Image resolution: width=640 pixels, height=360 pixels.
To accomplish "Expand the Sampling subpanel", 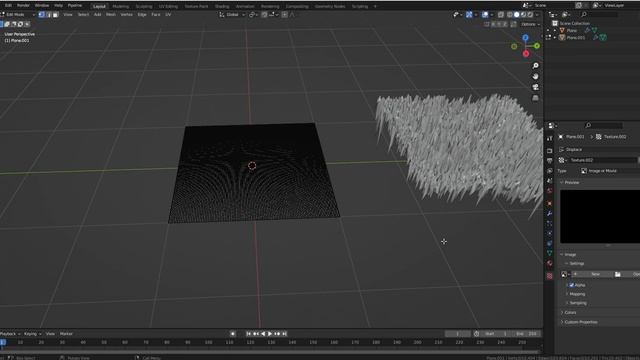I will click(577, 303).
